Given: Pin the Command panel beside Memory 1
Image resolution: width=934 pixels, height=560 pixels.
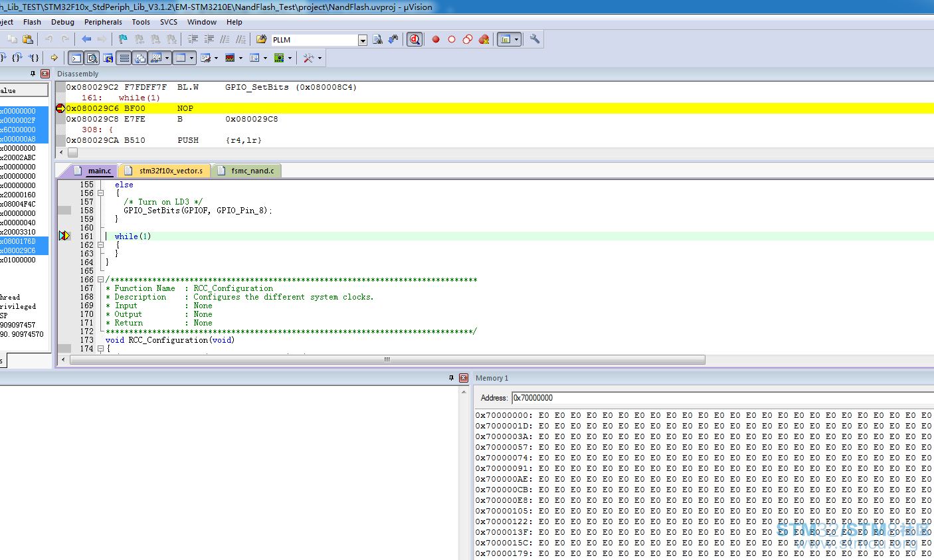Looking at the screenshot, I should click(451, 378).
